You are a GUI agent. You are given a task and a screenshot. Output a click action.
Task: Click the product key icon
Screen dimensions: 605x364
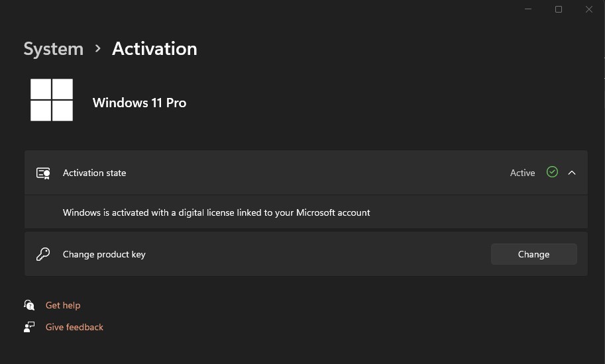click(x=43, y=254)
